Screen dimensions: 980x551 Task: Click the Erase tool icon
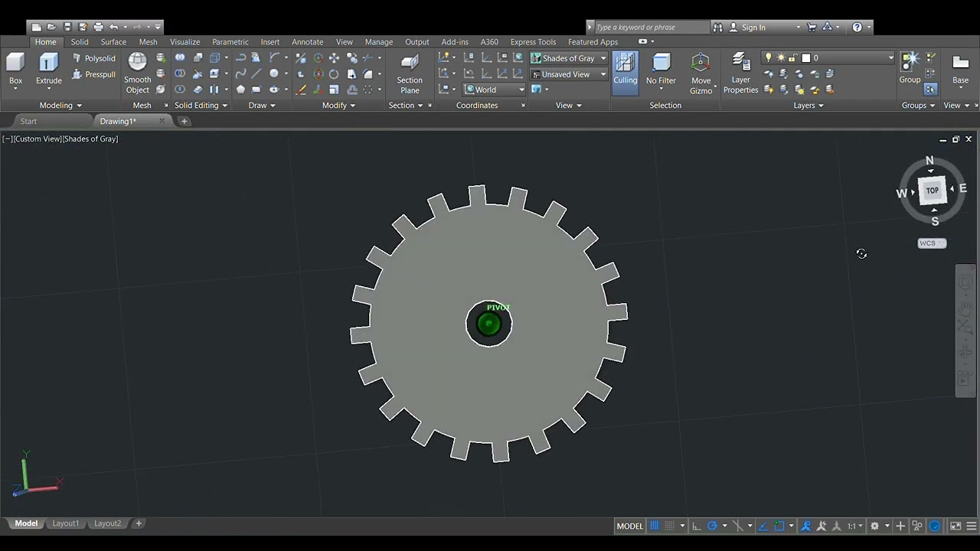[x=302, y=90]
